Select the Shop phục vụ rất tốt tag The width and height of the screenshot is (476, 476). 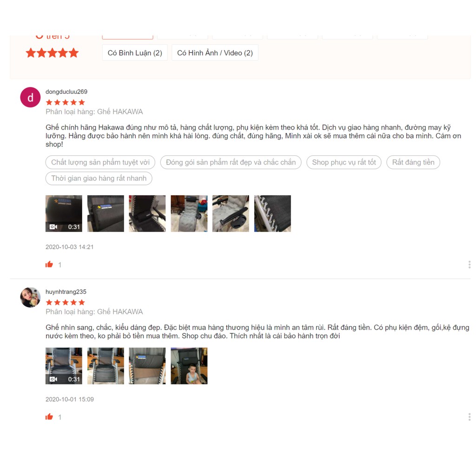click(x=344, y=162)
